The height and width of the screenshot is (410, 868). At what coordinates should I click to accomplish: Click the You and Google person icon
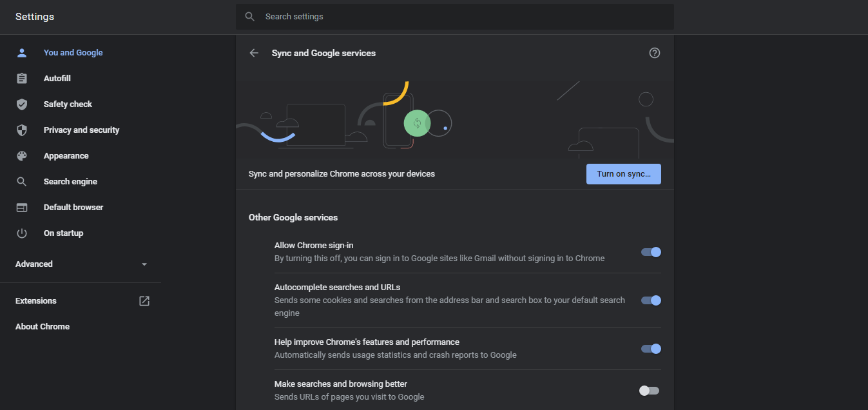(x=22, y=53)
